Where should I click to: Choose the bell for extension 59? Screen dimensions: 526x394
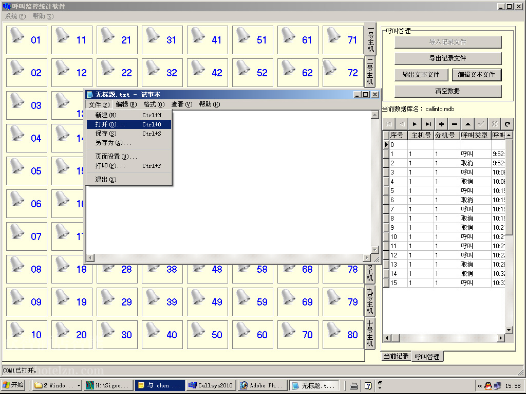pyautogui.click(x=243, y=297)
